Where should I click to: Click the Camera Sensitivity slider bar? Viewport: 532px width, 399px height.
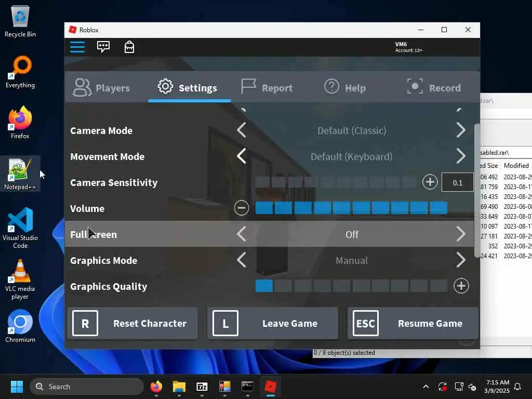(x=336, y=182)
